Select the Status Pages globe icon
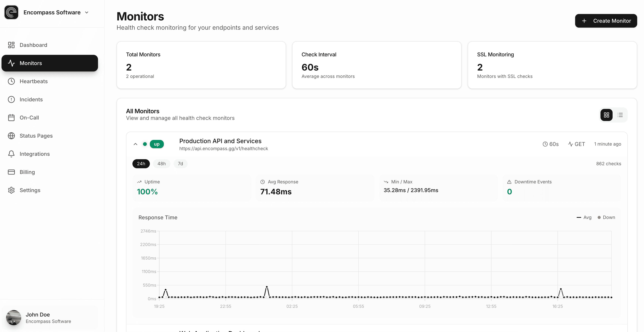Viewport: 644px width, 332px height. click(x=12, y=136)
